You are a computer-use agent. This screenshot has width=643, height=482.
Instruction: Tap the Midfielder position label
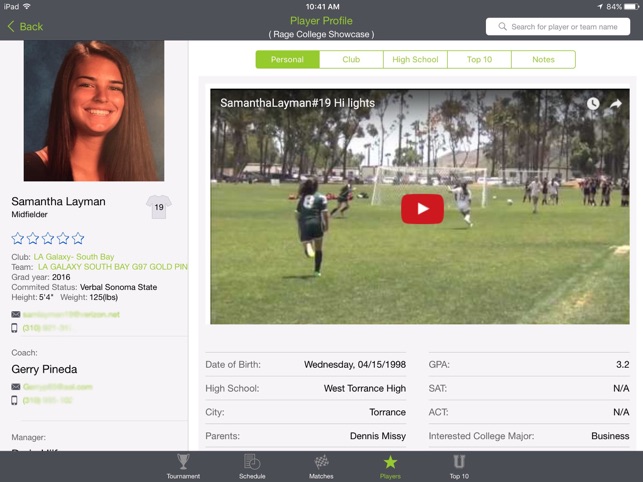(30, 214)
